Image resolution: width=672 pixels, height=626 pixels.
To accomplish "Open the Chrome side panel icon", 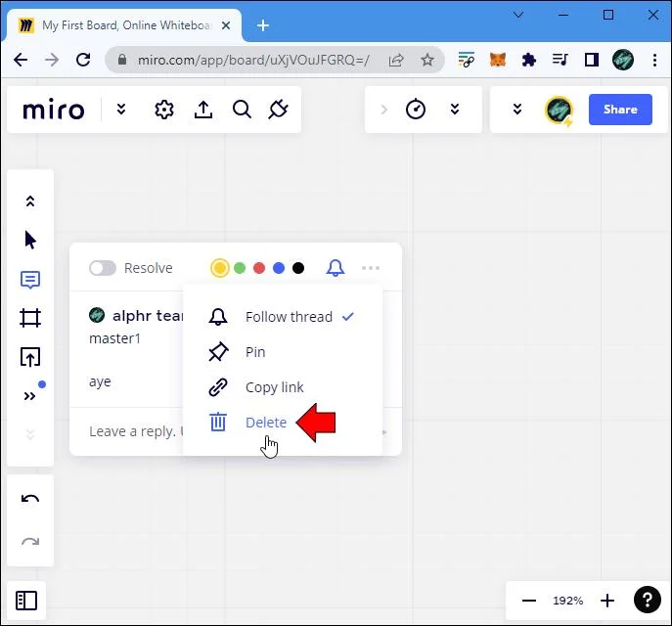I will point(592,60).
